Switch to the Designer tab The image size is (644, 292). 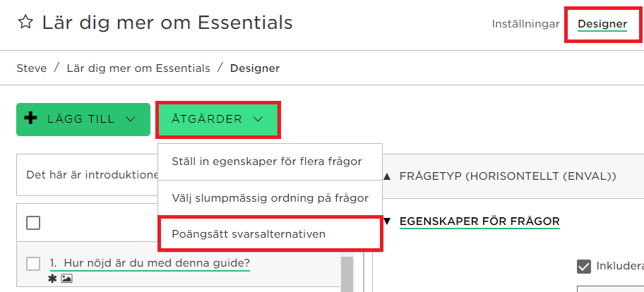[x=602, y=24]
